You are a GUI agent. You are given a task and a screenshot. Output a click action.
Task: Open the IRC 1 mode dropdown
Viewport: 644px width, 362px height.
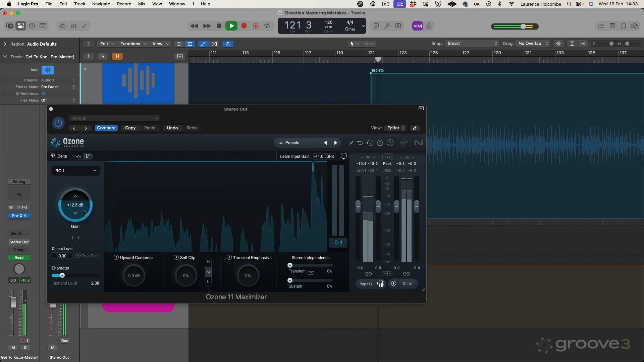click(x=75, y=171)
